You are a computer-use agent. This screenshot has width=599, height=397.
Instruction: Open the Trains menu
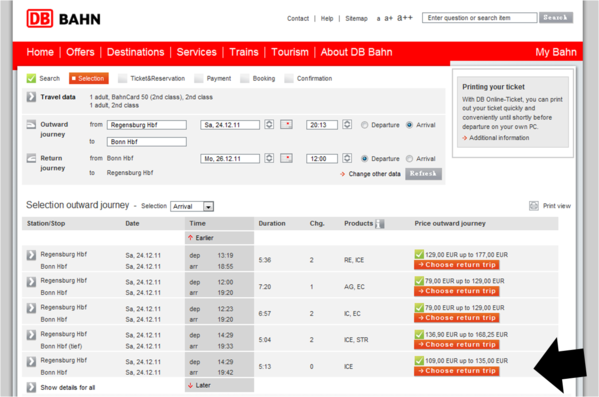click(244, 52)
